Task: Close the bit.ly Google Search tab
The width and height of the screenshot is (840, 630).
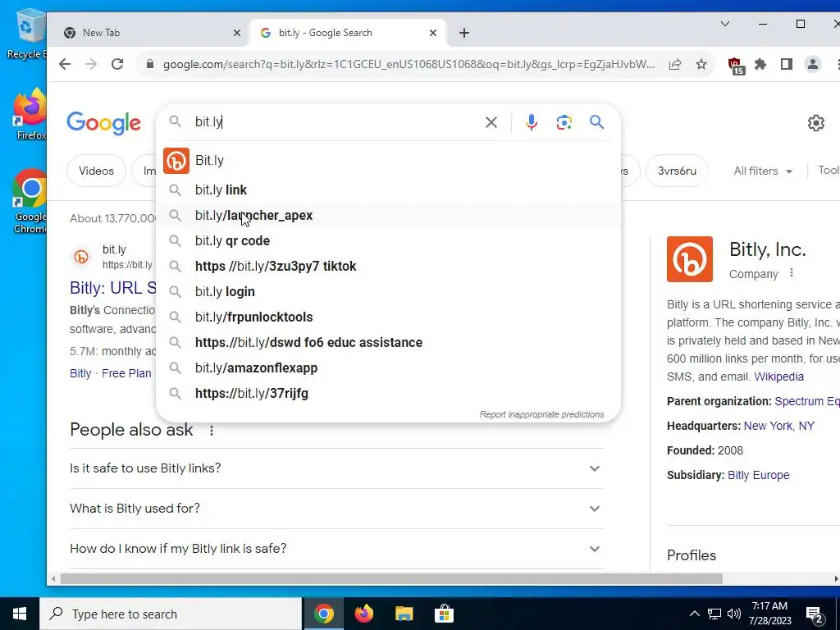Action: (433, 33)
